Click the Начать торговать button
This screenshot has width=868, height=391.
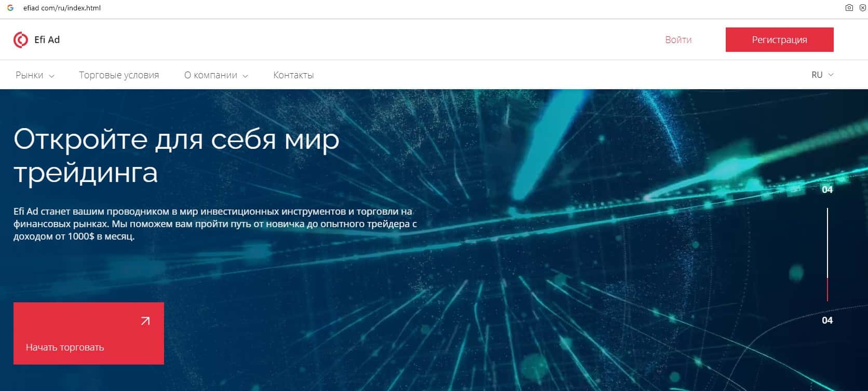click(89, 333)
